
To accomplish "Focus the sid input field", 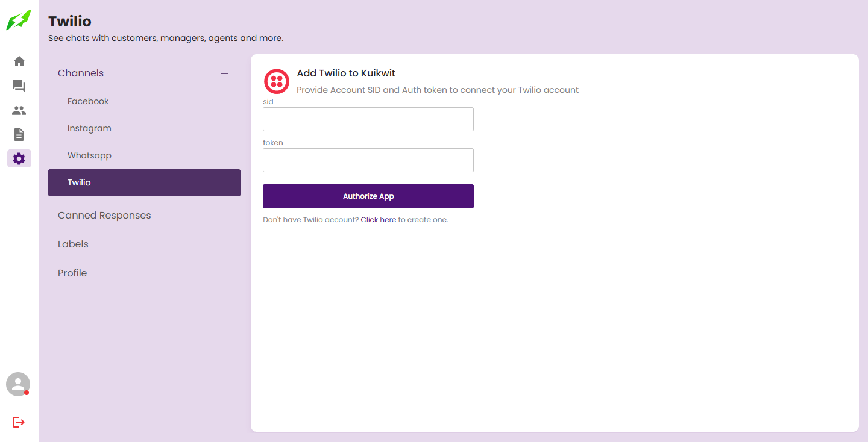I will tap(368, 119).
